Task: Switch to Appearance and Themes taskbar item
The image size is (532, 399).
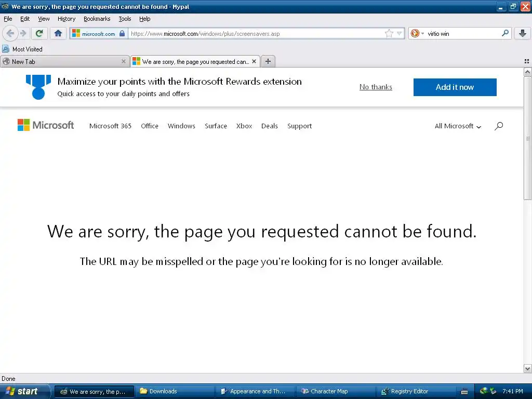Action: tap(256, 391)
